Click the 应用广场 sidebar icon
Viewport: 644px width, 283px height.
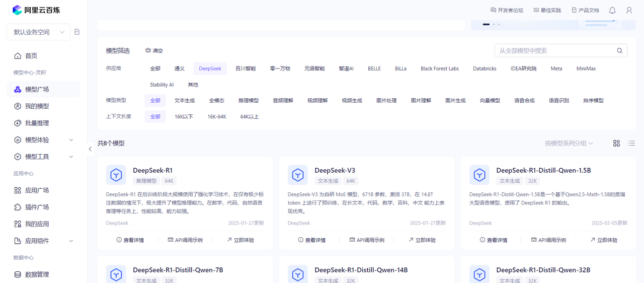tap(18, 190)
